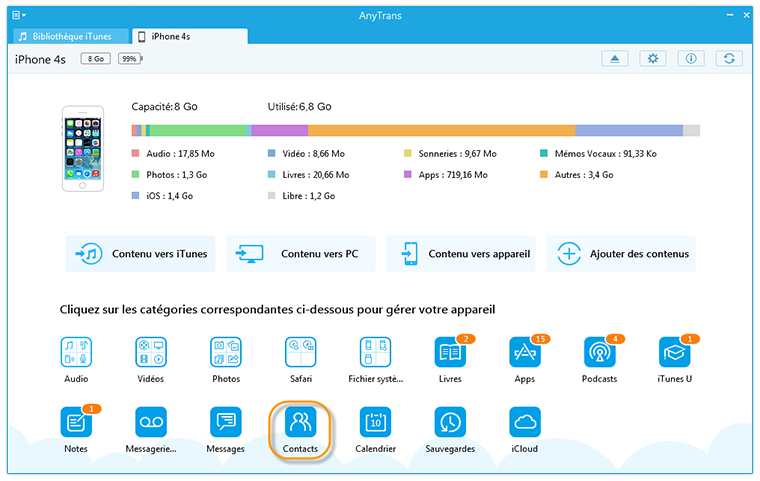Open the Messages category
Viewport: 760px width, 481px height.
coord(226,422)
